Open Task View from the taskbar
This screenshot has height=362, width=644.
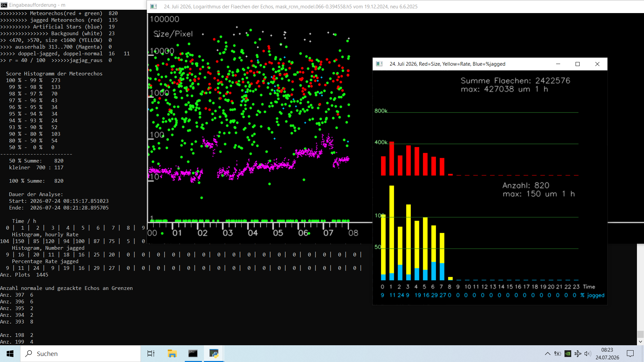(x=151, y=354)
